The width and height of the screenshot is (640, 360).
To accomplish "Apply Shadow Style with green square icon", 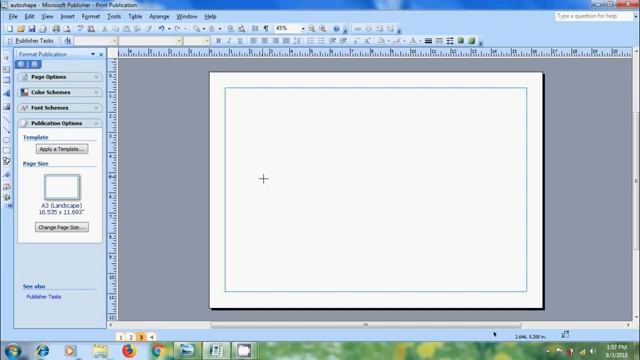I will click(461, 41).
